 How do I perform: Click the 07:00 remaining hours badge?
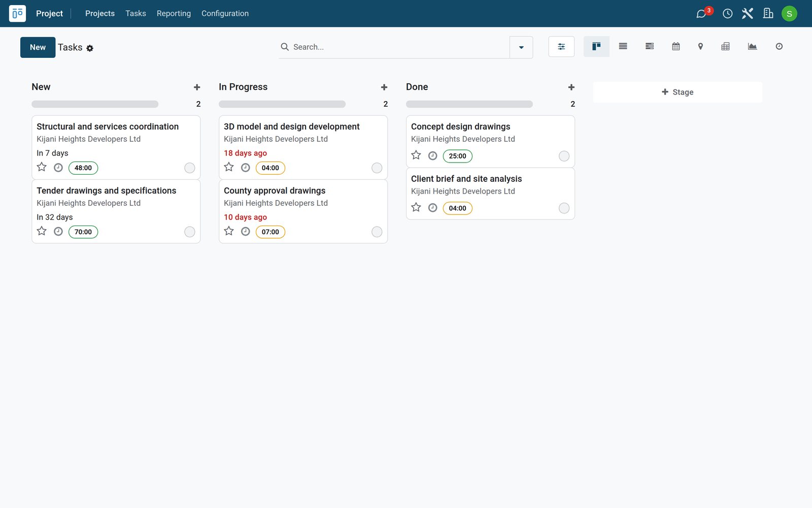tap(270, 232)
